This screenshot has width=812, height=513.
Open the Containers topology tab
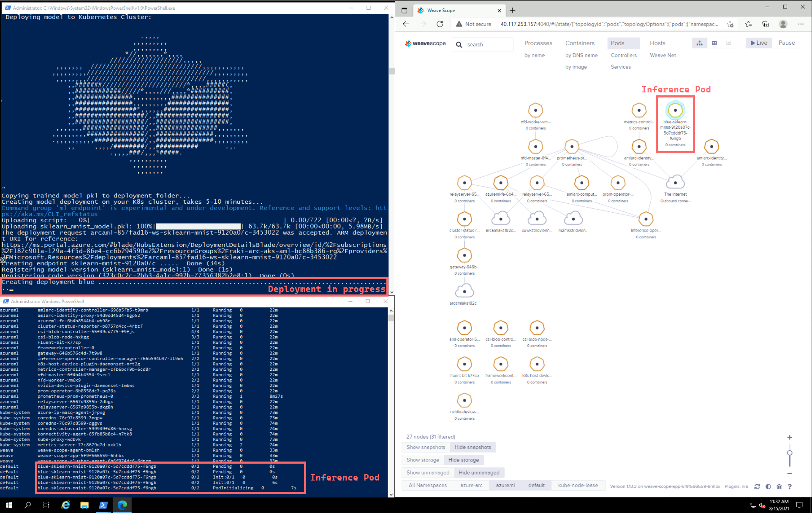(579, 43)
